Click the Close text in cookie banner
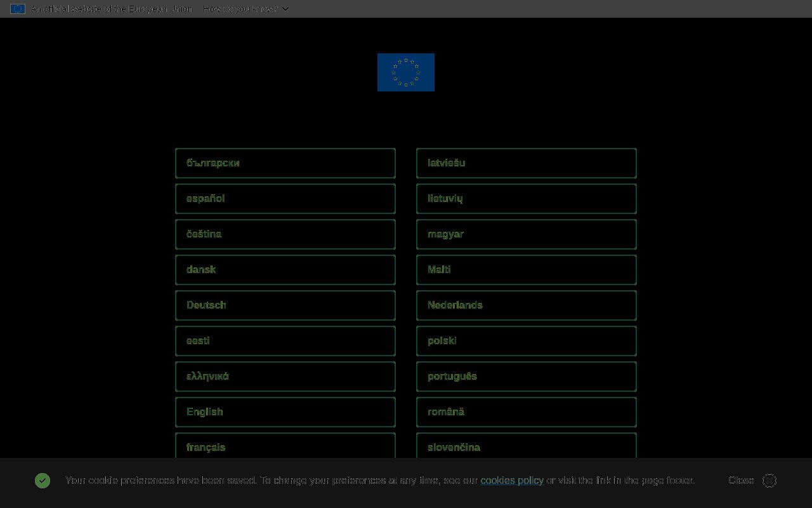Screen dimensions: 812x508 point(741,481)
